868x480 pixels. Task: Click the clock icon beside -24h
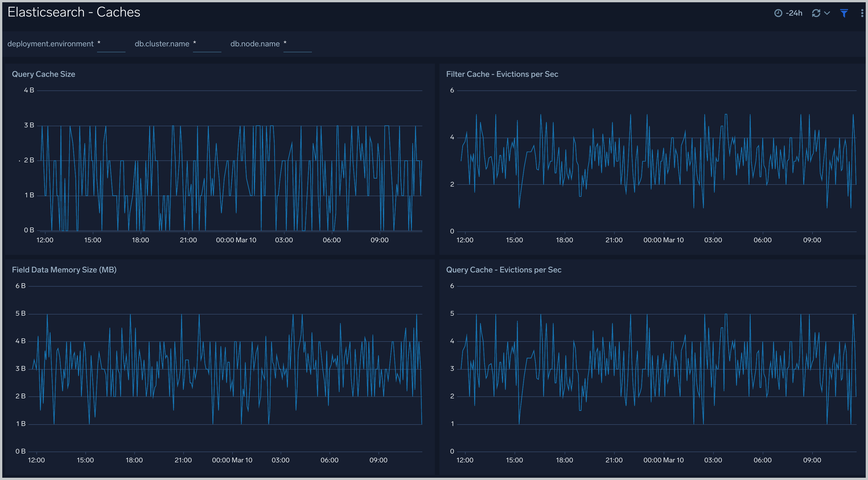pyautogui.click(x=778, y=13)
